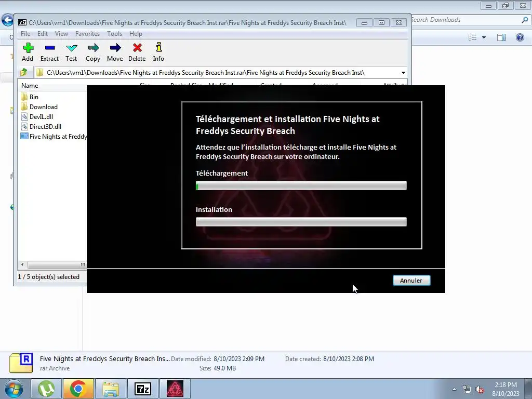Screen dimensions: 532x399
Task: Maximize the 7-Zip window
Action: click(381, 23)
